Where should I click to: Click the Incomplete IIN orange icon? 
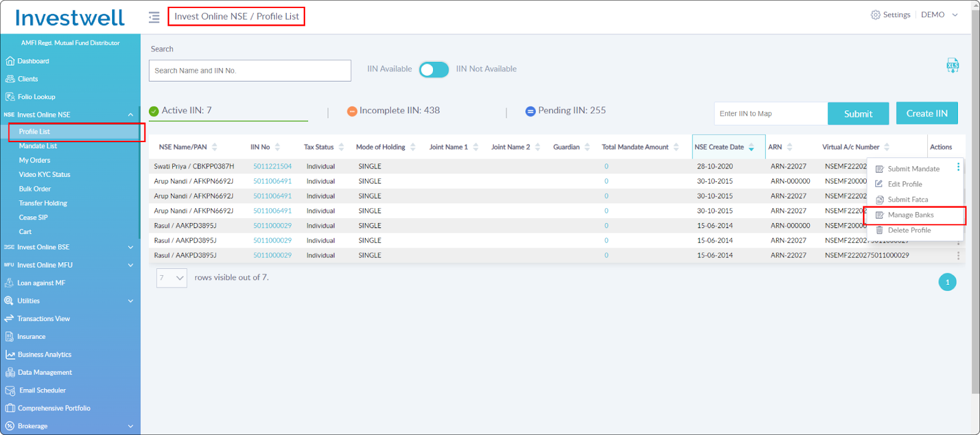click(352, 112)
